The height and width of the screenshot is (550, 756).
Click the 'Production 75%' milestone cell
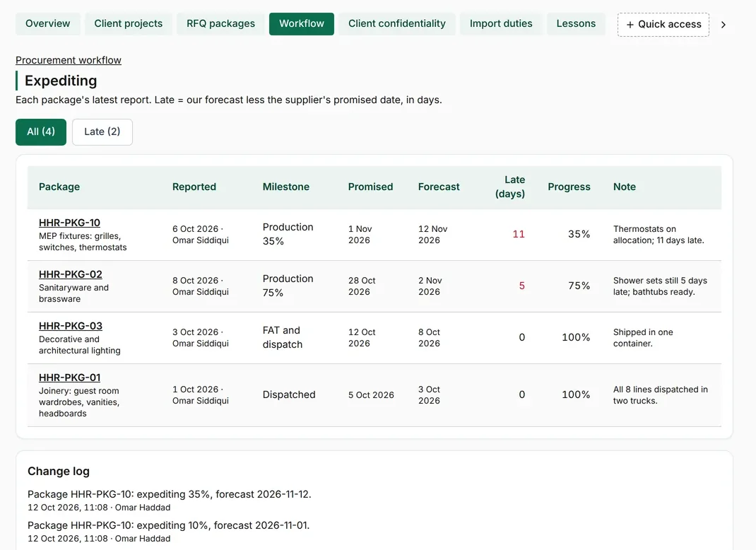click(x=288, y=286)
